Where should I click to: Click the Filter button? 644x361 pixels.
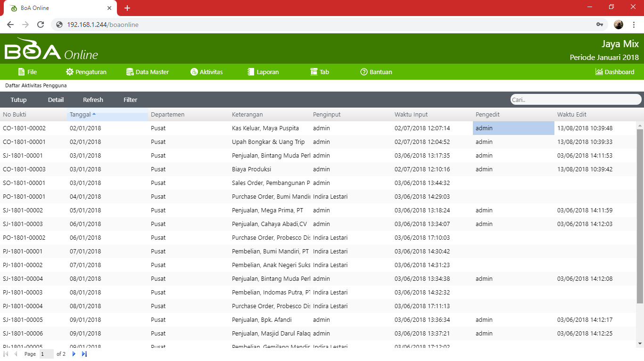pyautogui.click(x=130, y=100)
